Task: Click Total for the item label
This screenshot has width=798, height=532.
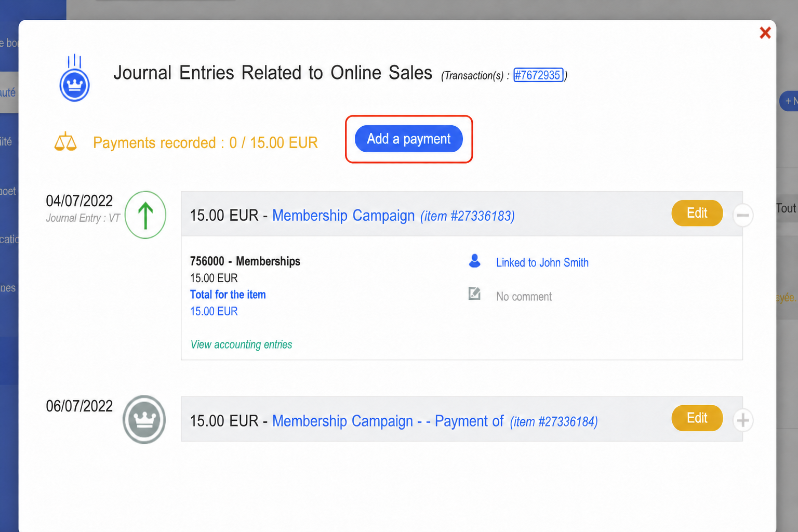Action: point(228,295)
